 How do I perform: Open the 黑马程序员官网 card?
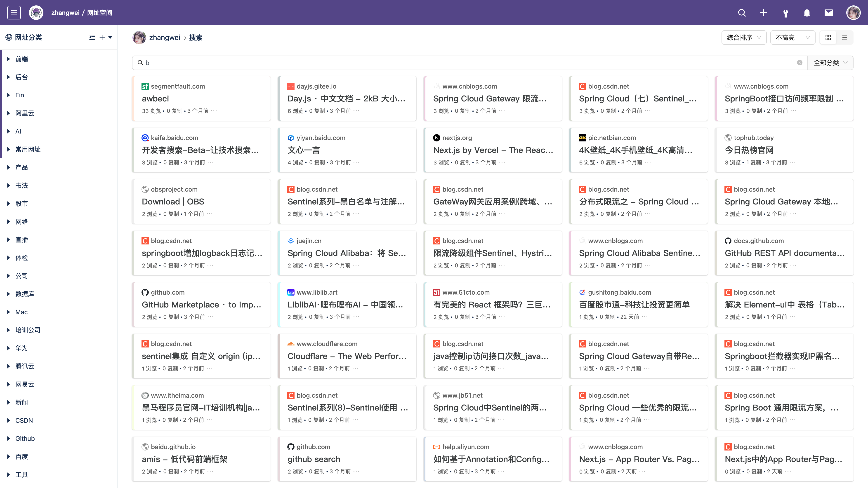(x=201, y=408)
